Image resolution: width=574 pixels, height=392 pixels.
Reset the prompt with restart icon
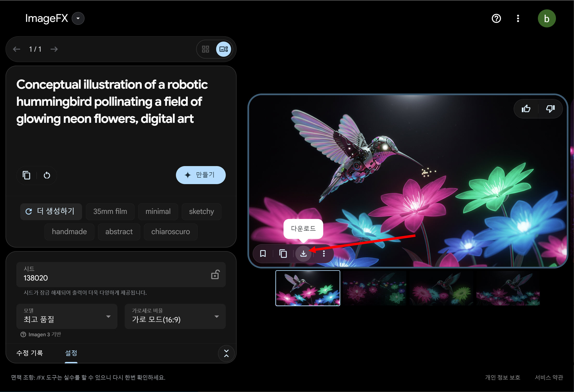point(47,175)
